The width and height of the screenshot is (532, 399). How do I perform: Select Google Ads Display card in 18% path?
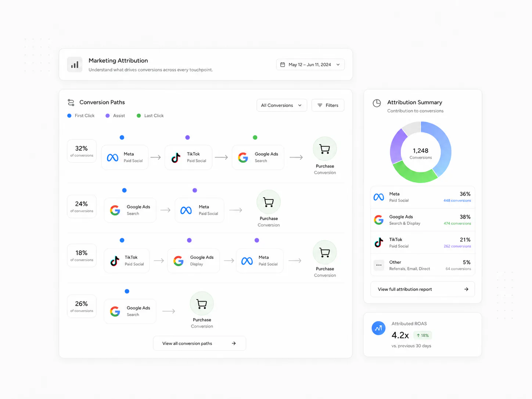tap(194, 260)
